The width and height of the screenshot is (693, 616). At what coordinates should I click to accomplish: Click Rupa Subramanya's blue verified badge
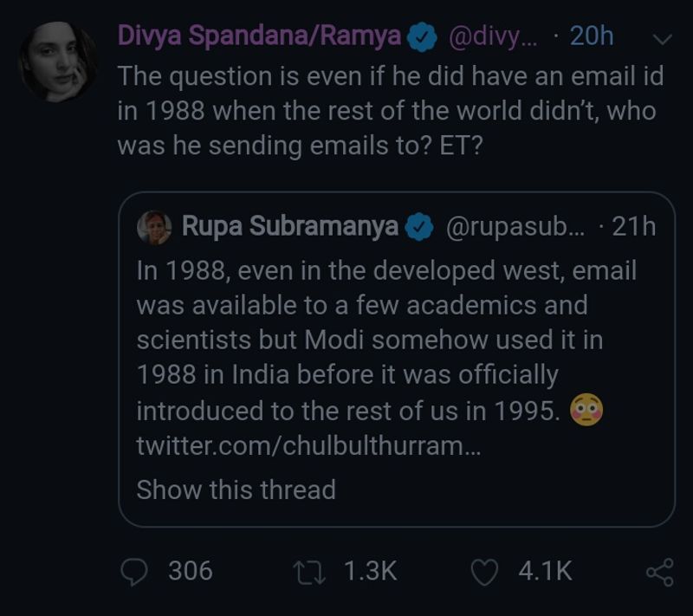(x=420, y=227)
